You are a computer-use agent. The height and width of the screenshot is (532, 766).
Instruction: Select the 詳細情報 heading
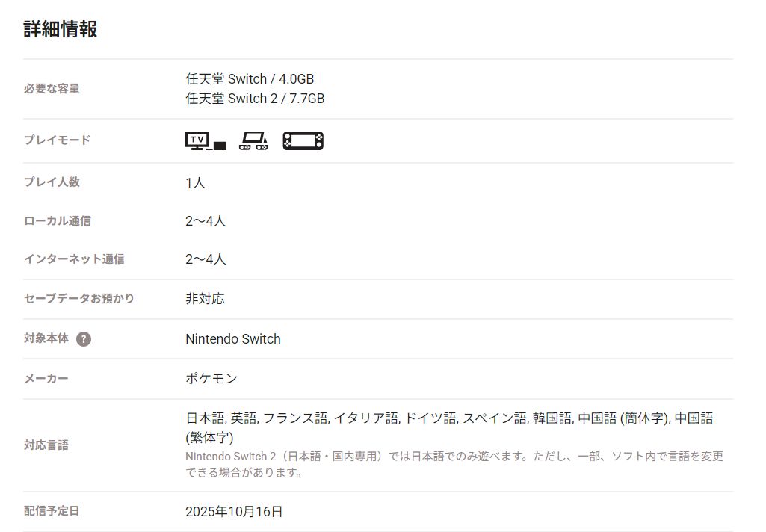tap(61, 29)
